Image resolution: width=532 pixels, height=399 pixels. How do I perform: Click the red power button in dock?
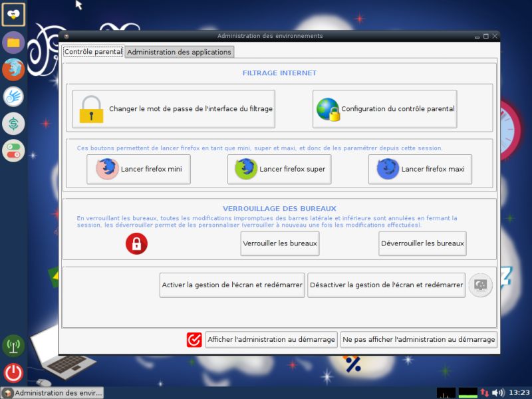(13, 373)
